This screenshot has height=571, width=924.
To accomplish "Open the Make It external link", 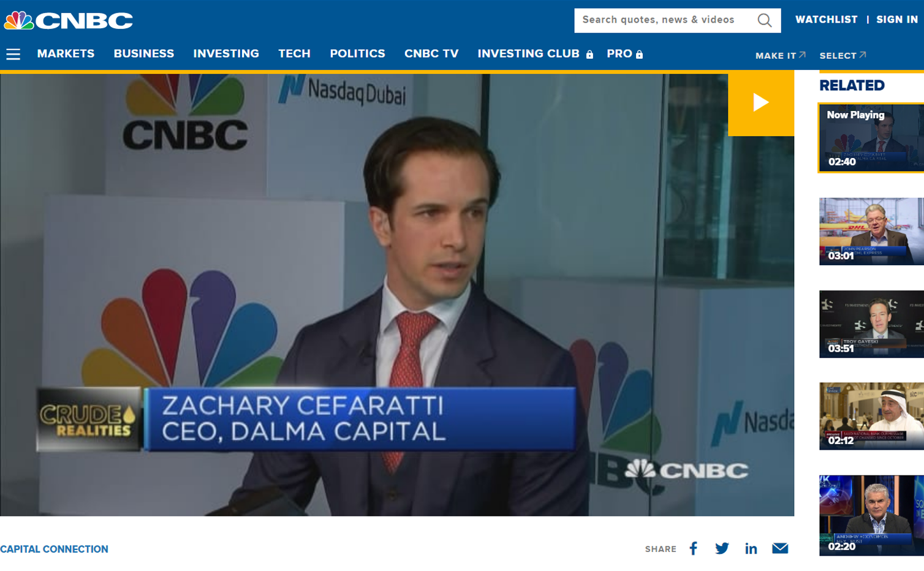I will [780, 55].
